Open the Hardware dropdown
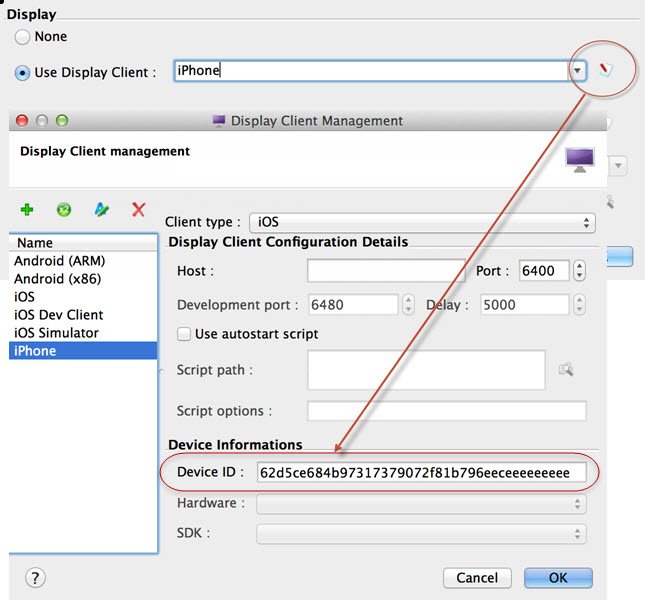This screenshot has height=600, width=645. [420, 504]
